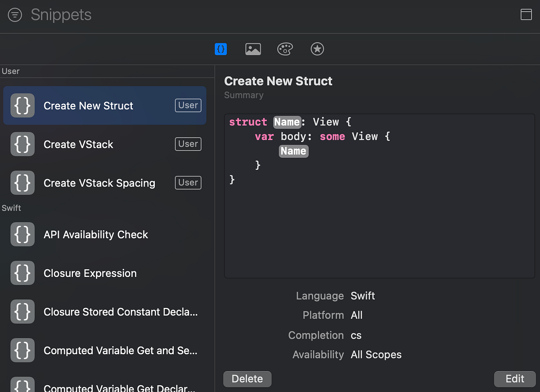Click the Platform All value
Screen dimensions: 540x392
coord(356,315)
